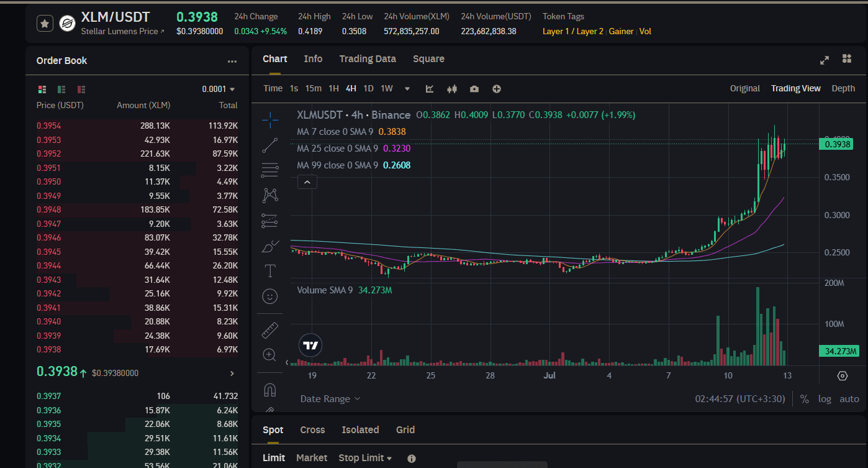Select the text annotation tool
Screen dimensions: 868x468
pos(270,271)
